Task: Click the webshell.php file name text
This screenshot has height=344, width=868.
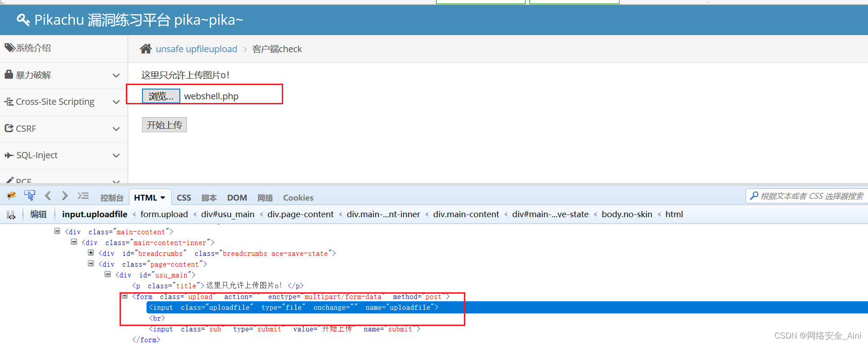Action: coord(211,96)
